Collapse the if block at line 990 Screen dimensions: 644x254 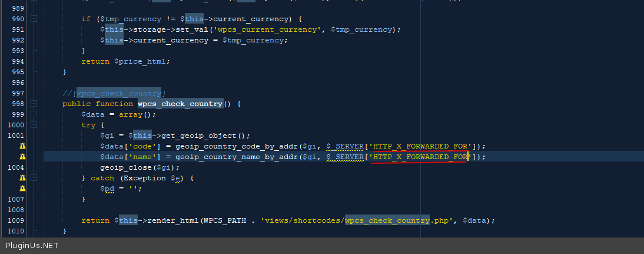pyautogui.click(x=34, y=19)
